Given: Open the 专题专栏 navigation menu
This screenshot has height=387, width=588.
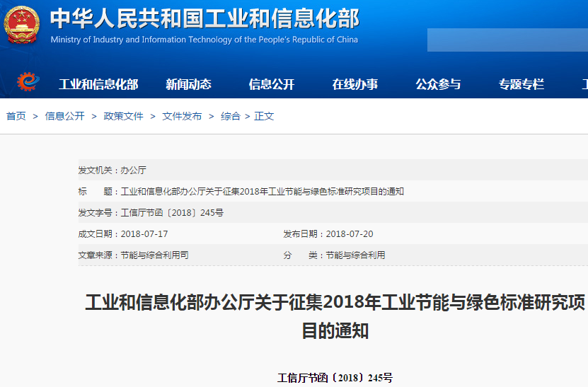Looking at the screenshot, I should (x=521, y=84).
